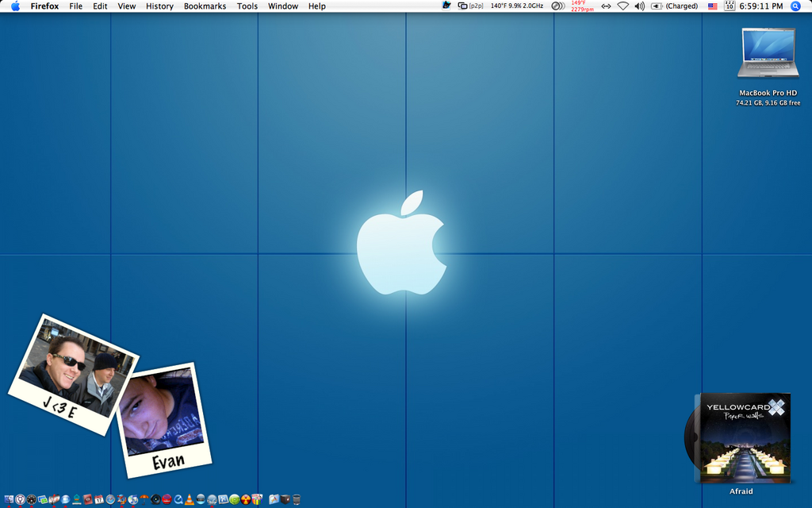Image resolution: width=812 pixels, height=508 pixels.
Task: Open Burn yellow radioactive dock icon
Action: pos(246,500)
